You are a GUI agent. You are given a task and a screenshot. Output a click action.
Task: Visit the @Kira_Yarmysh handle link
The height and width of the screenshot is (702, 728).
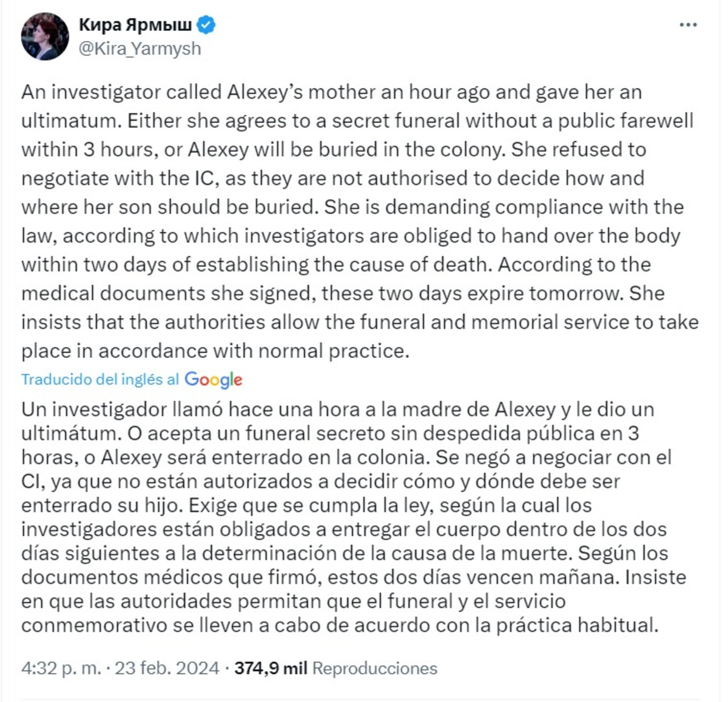pos(140,49)
